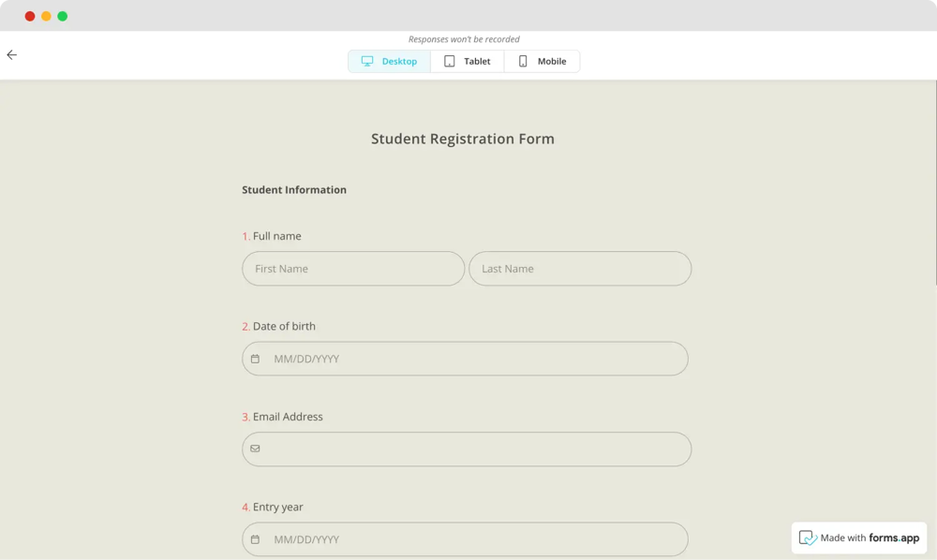
Task: Click envelope icon in Email Address field
Action: click(x=255, y=449)
